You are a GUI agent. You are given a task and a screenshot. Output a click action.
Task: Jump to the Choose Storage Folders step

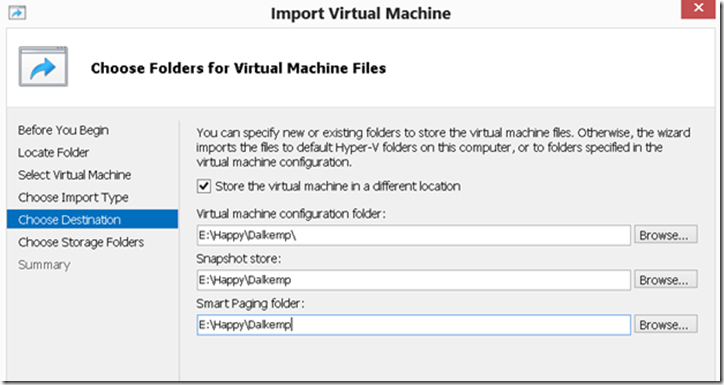[81, 242]
